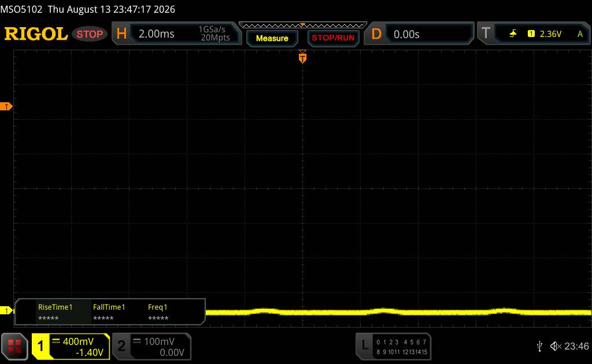Open the Measure menu
Image resolution: width=592 pixels, height=364 pixels.
[x=272, y=38]
